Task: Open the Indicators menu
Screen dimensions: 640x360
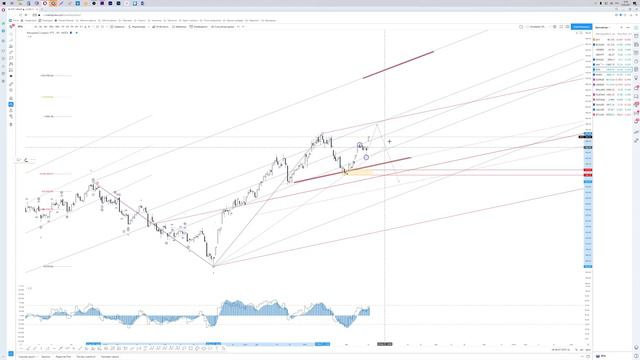Action: (x=137, y=27)
